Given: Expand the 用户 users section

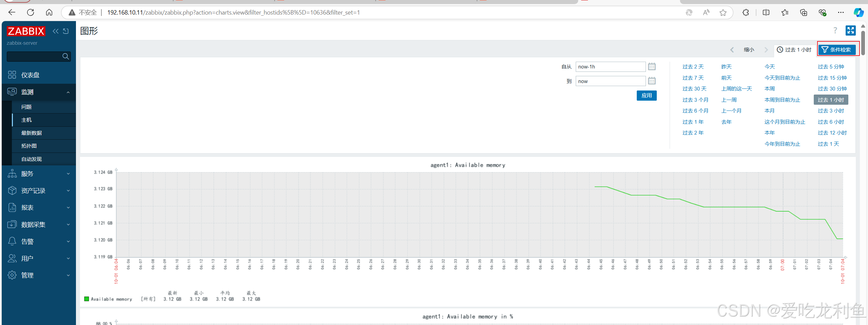Looking at the screenshot, I should [39, 258].
